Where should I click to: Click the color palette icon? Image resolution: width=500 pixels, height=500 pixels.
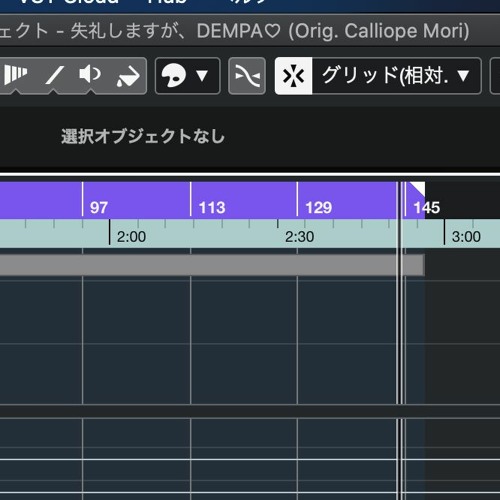coord(174,75)
